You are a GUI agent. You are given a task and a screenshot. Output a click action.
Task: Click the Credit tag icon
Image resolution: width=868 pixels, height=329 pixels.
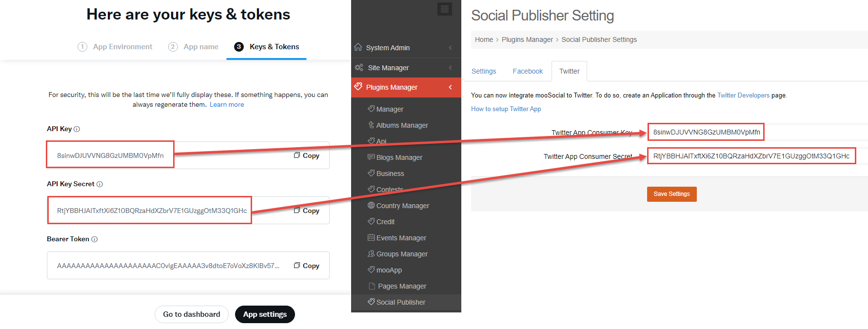[x=371, y=222]
